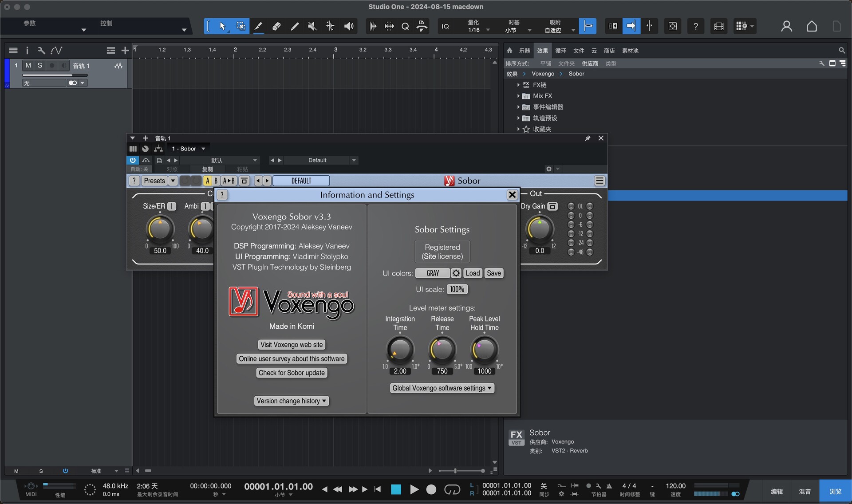The height and width of the screenshot is (504, 852).
Task: Switch to the 乐器 instruments tab
Action: pyautogui.click(x=525, y=51)
